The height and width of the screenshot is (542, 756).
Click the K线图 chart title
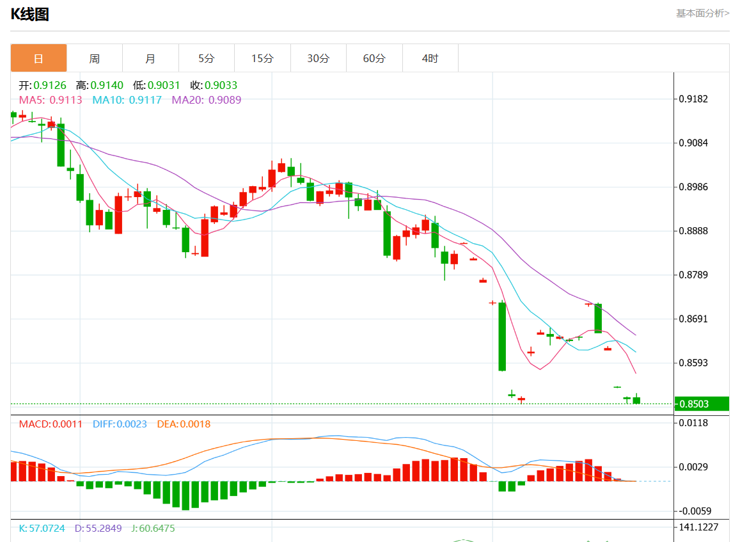point(29,14)
